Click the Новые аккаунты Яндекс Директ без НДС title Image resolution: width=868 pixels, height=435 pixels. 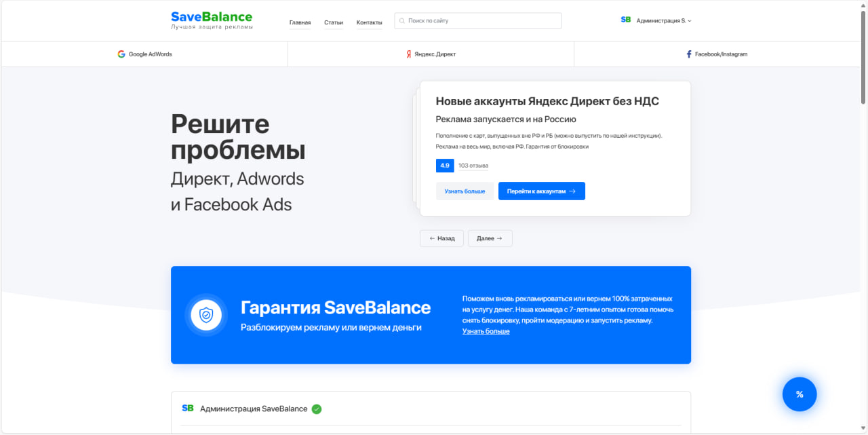pos(547,101)
